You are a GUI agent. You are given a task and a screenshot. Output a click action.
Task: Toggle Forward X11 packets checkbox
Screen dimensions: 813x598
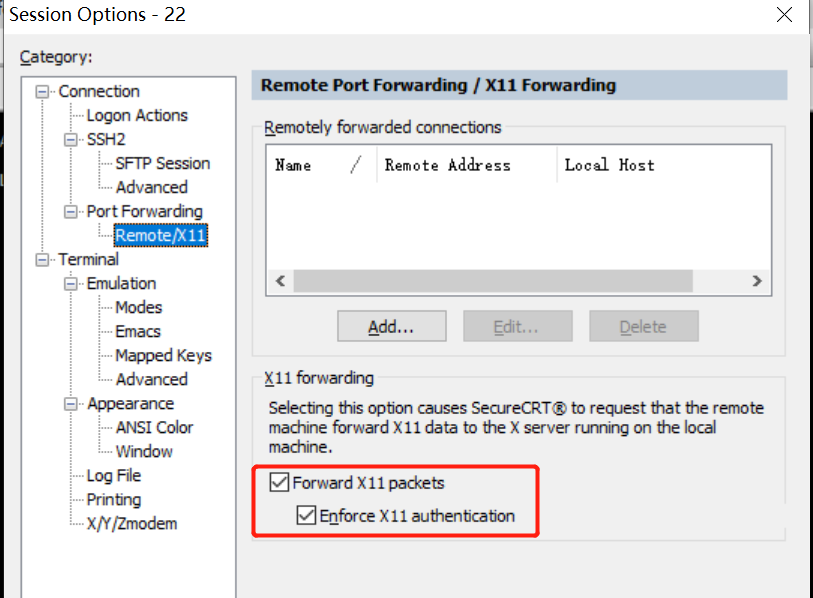tap(279, 484)
